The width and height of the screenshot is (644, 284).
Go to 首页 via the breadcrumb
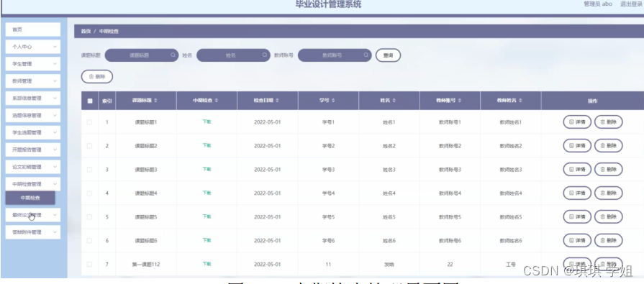coord(86,31)
